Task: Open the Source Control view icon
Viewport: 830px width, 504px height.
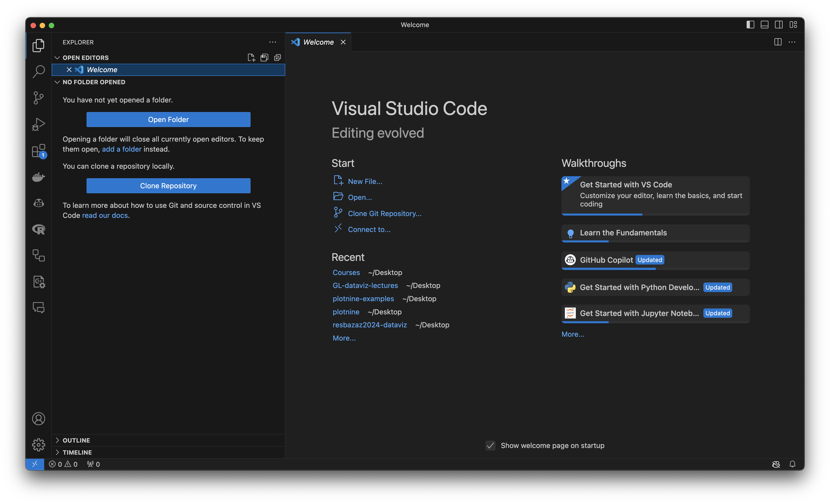Action: point(38,98)
